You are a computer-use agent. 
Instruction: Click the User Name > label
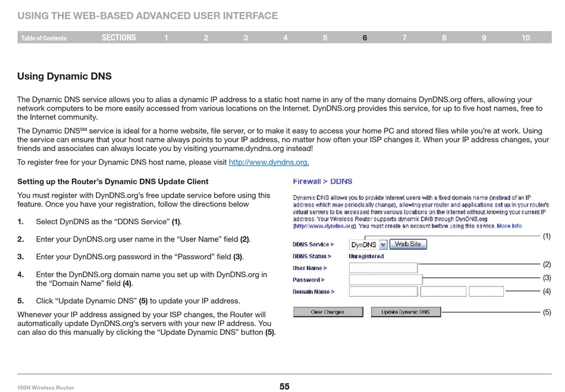pos(310,268)
